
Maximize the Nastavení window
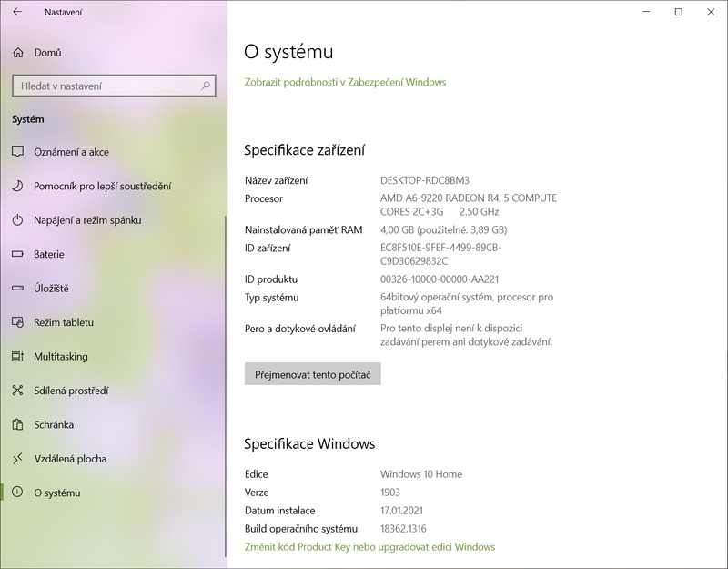pos(678,12)
